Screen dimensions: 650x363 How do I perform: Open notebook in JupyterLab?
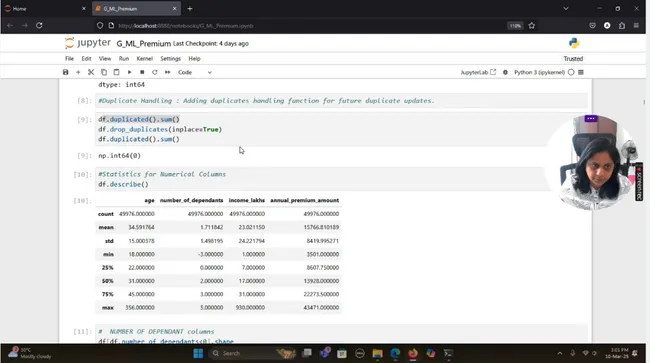(478, 72)
